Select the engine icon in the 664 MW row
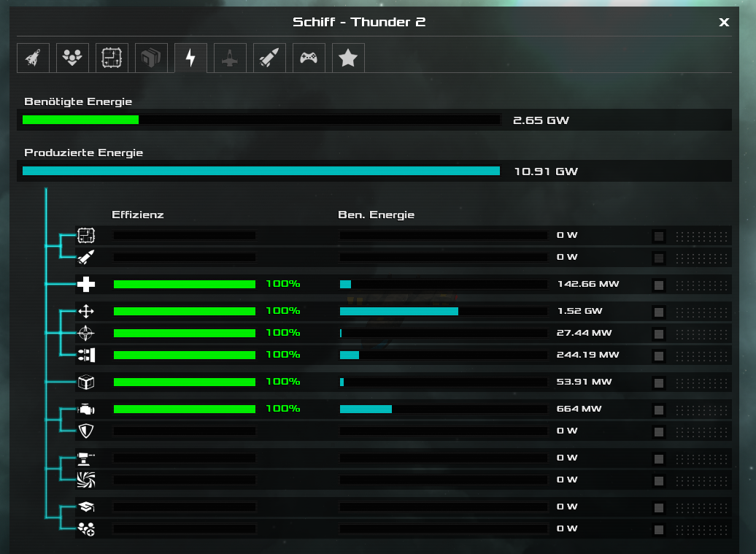Viewport: 756px width, 554px height. [x=86, y=409]
